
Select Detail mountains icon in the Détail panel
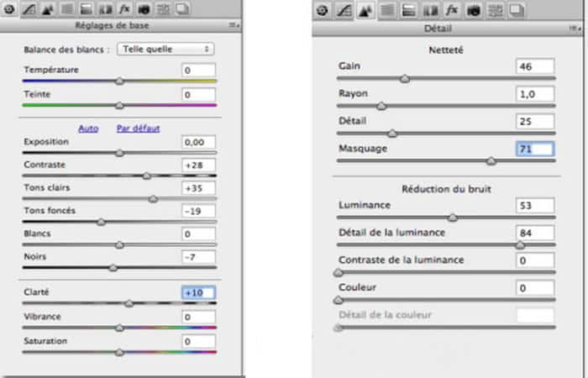coord(365,10)
